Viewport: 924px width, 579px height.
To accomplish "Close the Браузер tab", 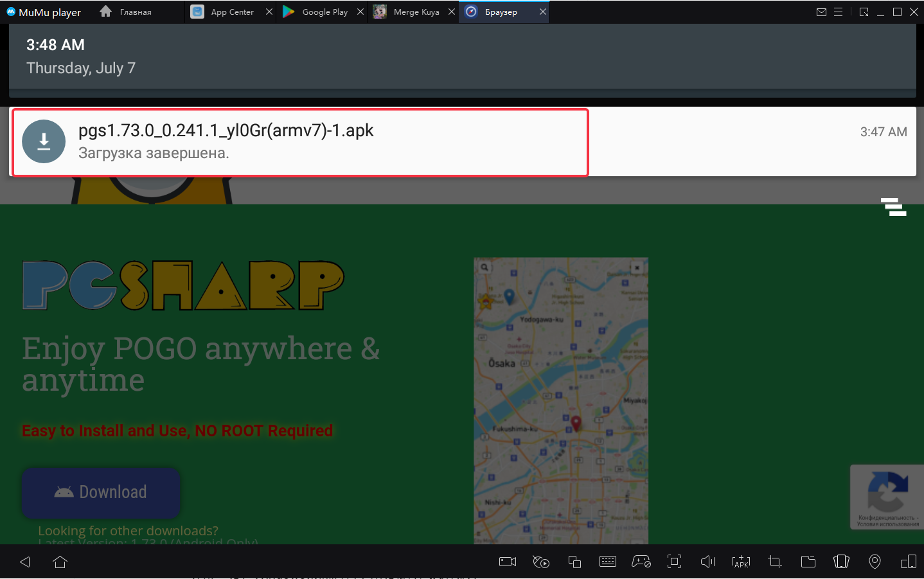I will tap(543, 12).
